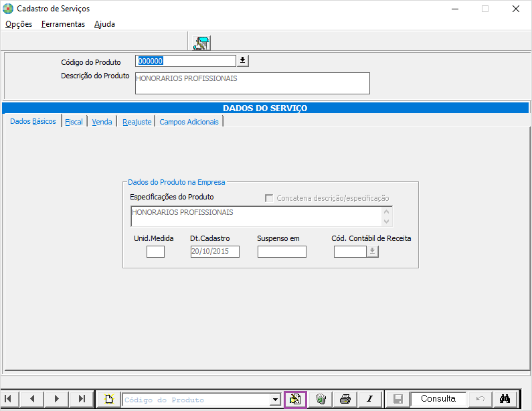Image resolution: width=532 pixels, height=411 pixels.
Task: Toggle Concatena descrição/especificação checkbox
Action: [269, 198]
